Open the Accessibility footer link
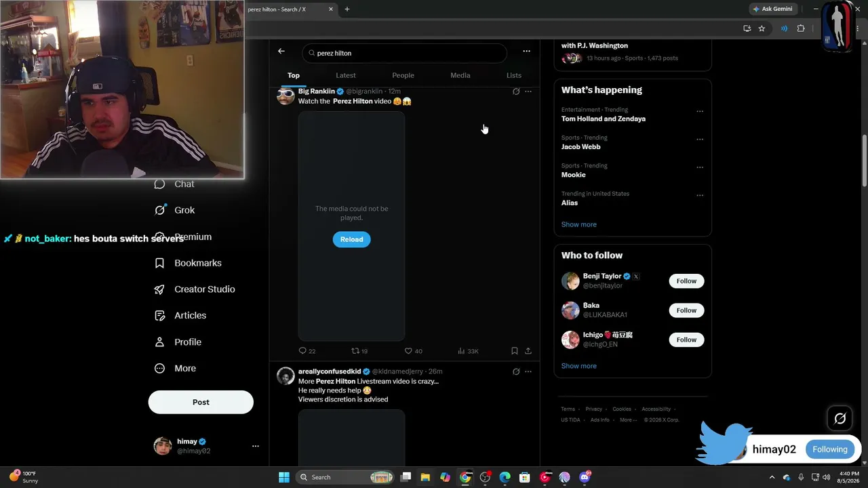This screenshot has width=868, height=488. coord(656,409)
